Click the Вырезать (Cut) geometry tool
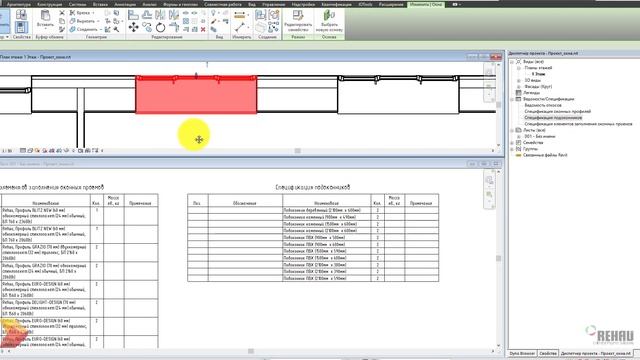Viewport: 640px width, 360px height. click(82, 21)
